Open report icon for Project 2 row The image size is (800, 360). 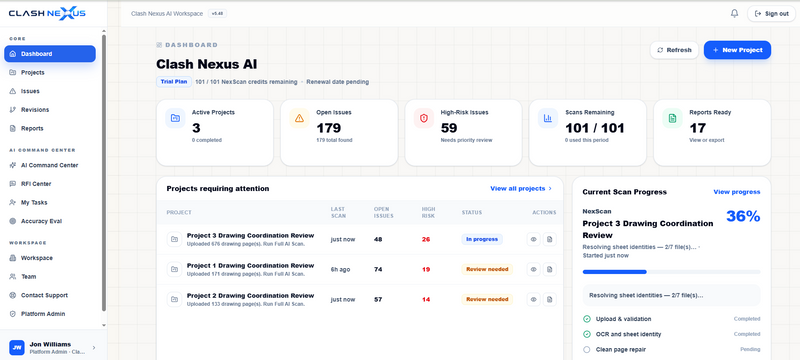pos(549,299)
